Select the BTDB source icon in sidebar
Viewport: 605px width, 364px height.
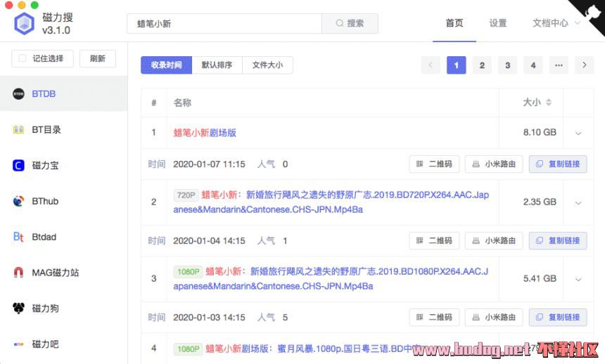[x=18, y=93]
